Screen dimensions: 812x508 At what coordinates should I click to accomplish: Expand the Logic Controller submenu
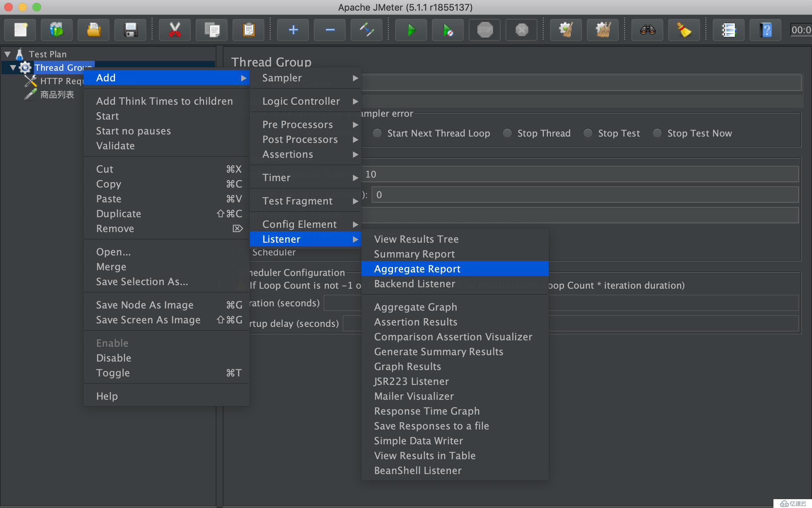click(301, 101)
